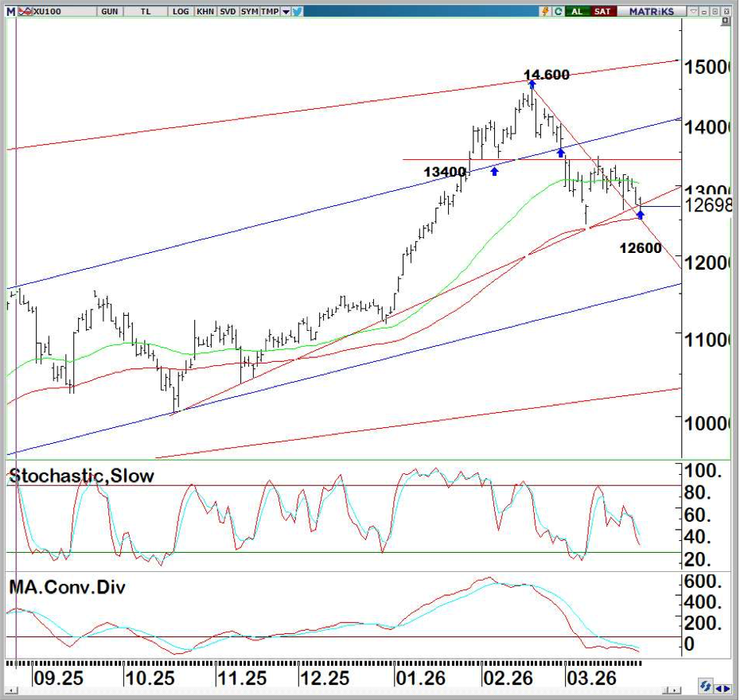Toggle the SVD option in toolbar
740x700 pixels.
[x=227, y=12]
